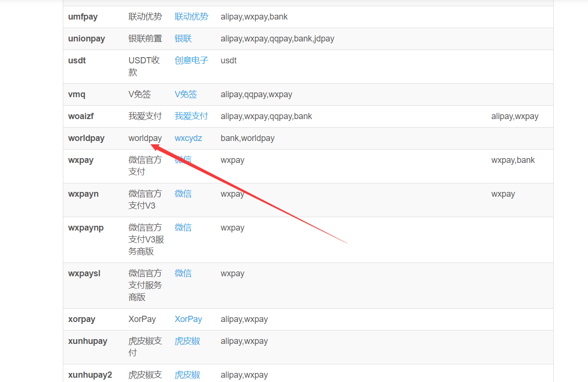Click the 创意电子 link in usdt row
Viewport: 588px width, 382px height.
191,60
